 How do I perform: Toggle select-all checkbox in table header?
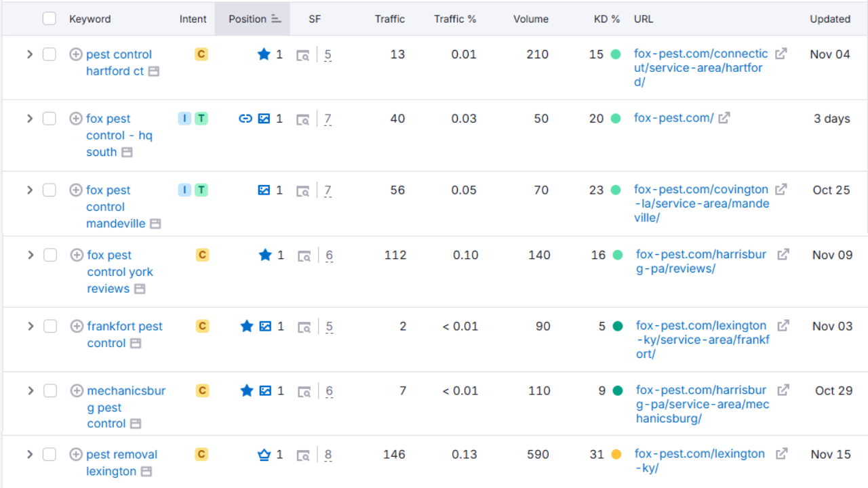coord(50,18)
